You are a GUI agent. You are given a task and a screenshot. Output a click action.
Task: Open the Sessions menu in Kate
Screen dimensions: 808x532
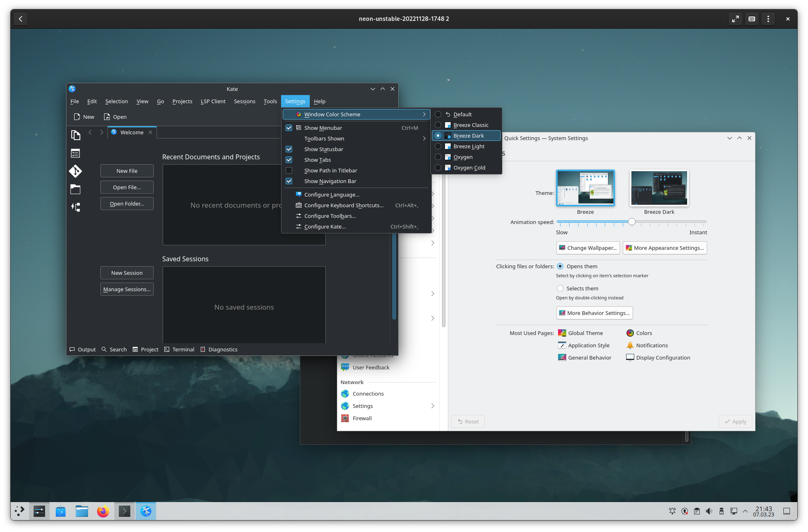pos(245,101)
